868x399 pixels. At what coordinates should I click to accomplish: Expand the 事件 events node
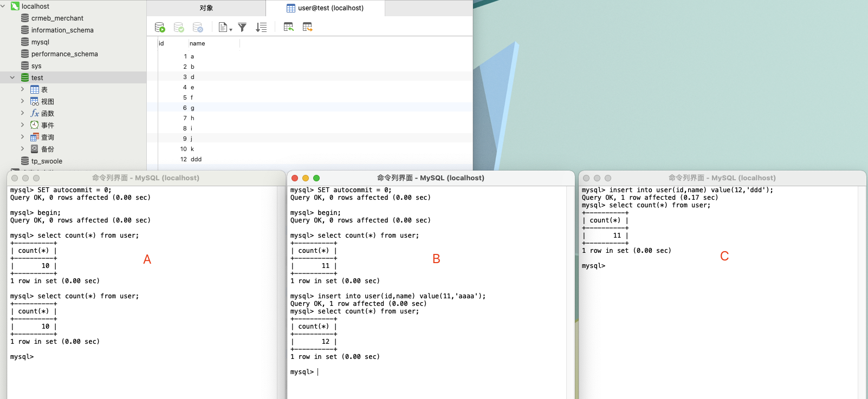[22, 125]
